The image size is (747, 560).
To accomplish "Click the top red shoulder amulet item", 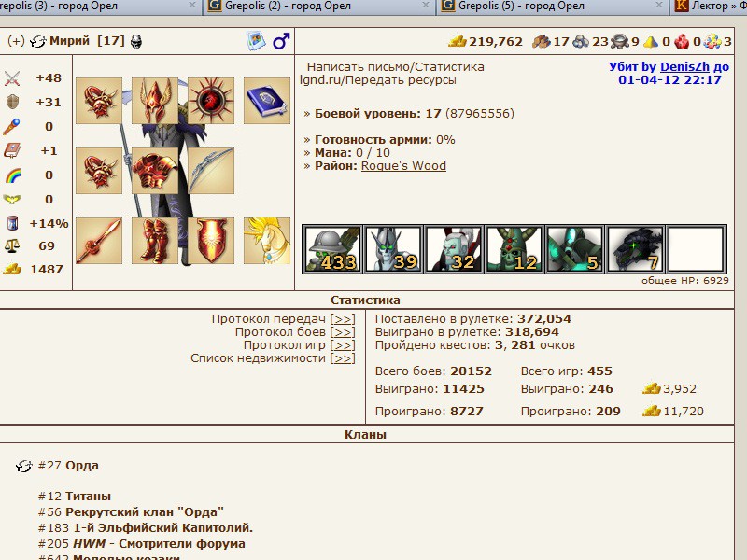I will (99, 101).
